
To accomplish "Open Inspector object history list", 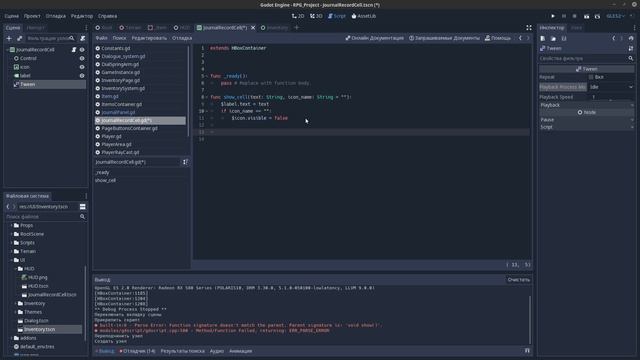I will pyautogui.click(x=631, y=38).
